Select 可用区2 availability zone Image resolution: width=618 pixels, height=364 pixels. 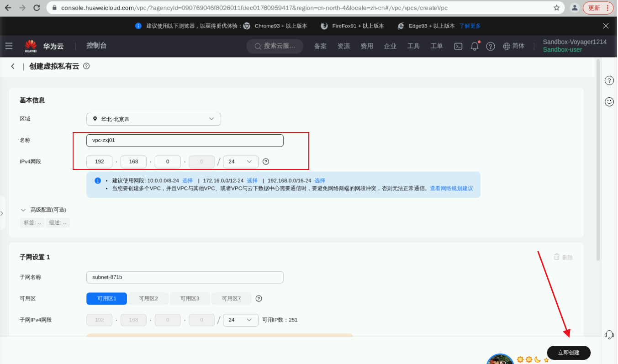(x=148, y=299)
